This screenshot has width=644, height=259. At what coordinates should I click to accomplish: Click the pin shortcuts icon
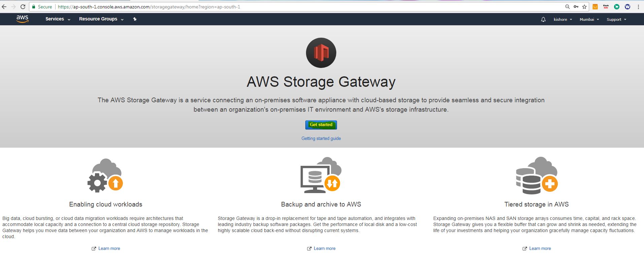(x=135, y=19)
